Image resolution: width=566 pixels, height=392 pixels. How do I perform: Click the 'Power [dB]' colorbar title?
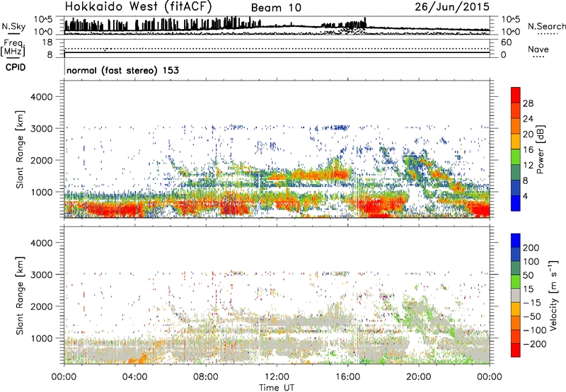tap(541, 149)
